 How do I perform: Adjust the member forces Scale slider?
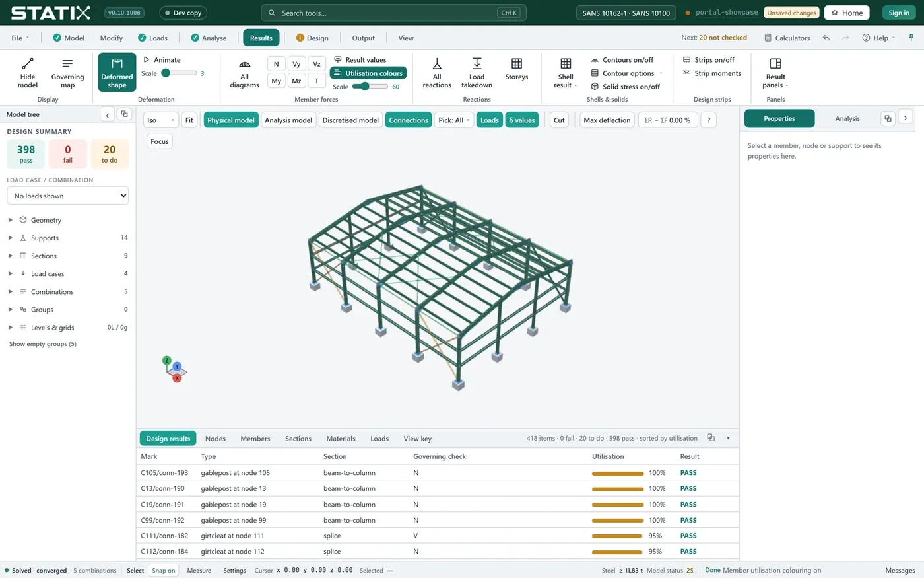tap(370, 87)
